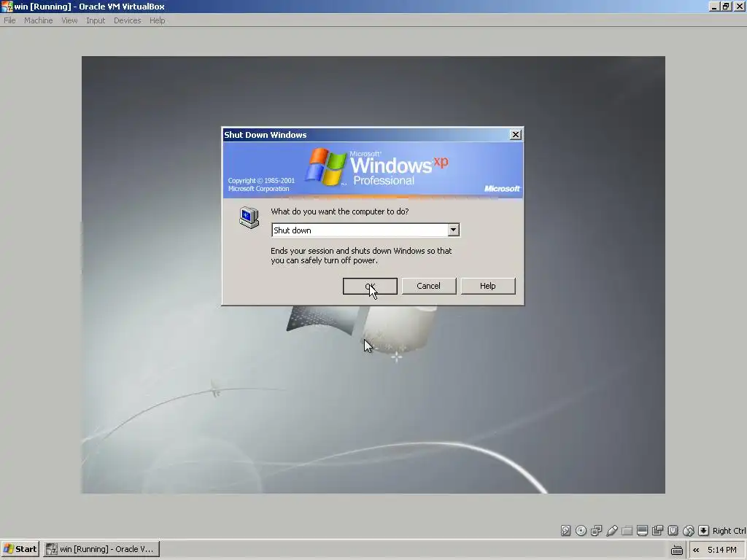Select the win [Running] taskbar button
The height and width of the screenshot is (560, 747).
(x=101, y=549)
